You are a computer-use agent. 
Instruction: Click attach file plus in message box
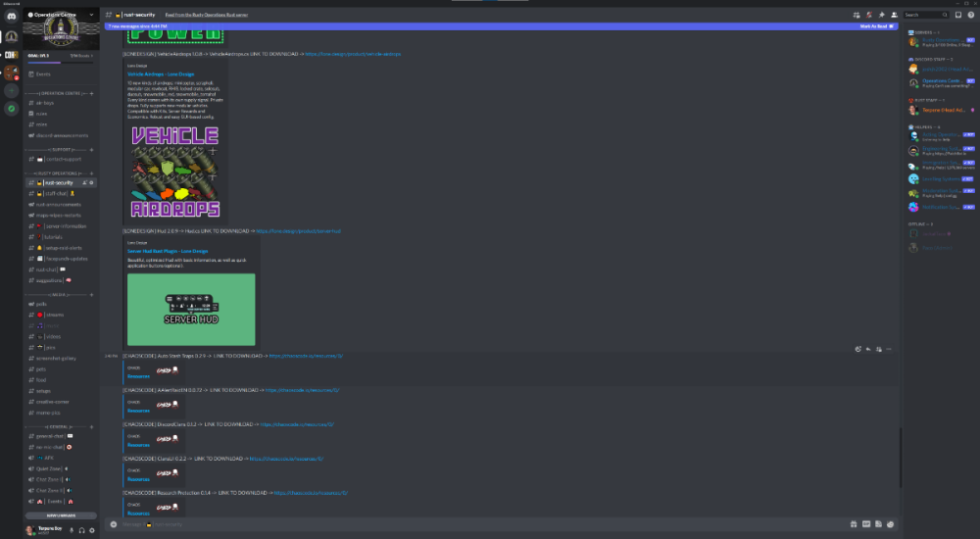(113, 524)
